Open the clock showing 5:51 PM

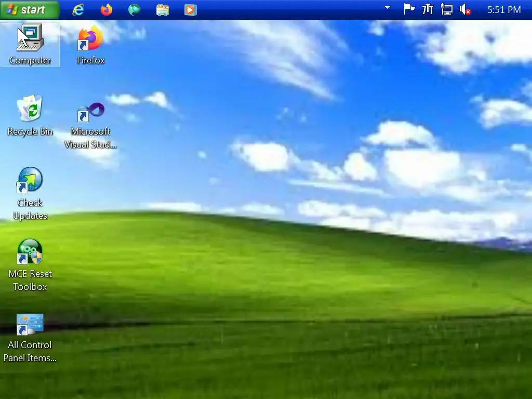[x=504, y=10]
